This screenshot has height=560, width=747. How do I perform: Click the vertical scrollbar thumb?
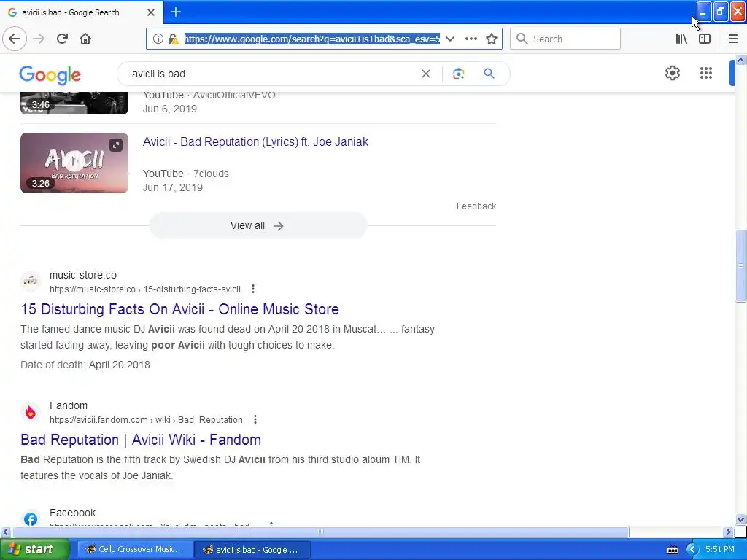(x=740, y=265)
